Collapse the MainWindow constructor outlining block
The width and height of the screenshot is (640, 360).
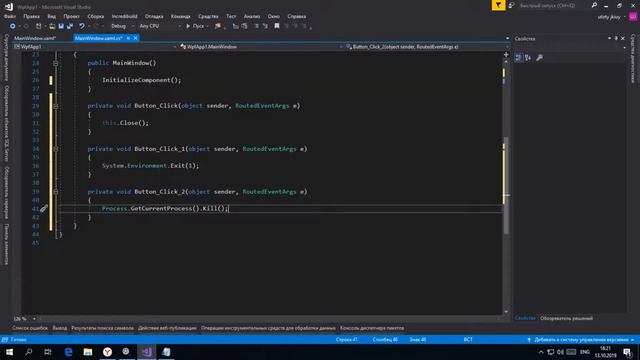coord(56,63)
